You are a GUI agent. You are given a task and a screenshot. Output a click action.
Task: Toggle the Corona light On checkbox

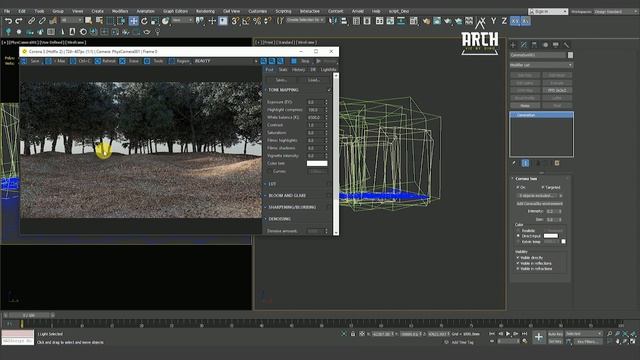click(518, 187)
